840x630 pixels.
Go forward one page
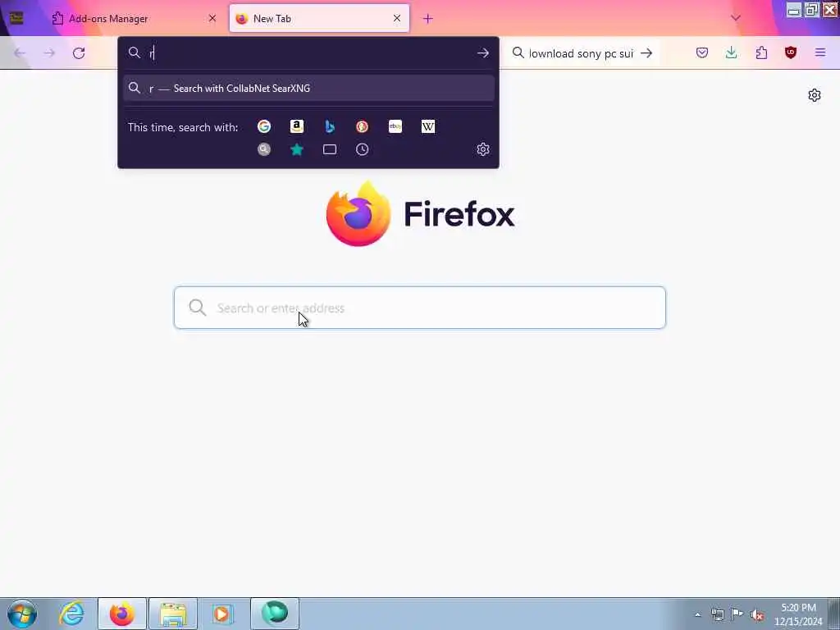[49, 53]
